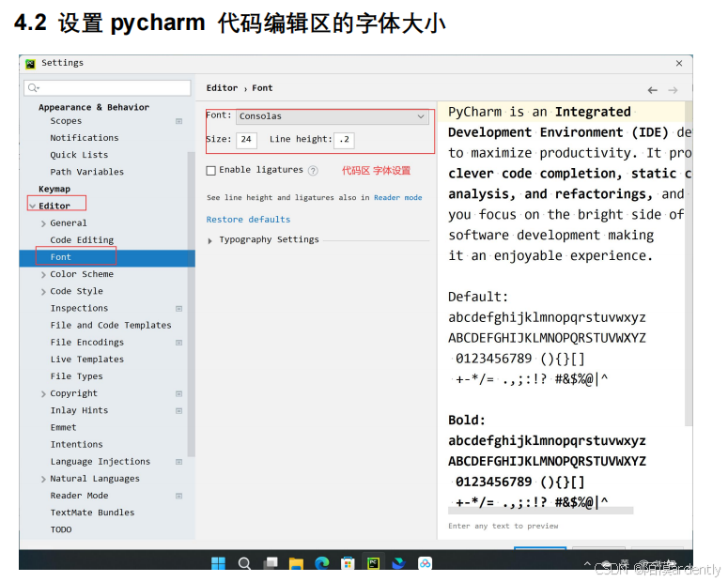Click the help icon beside Enable ligatures
Image resolution: width=728 pixels, height=582 pixels.
point(314,170)
